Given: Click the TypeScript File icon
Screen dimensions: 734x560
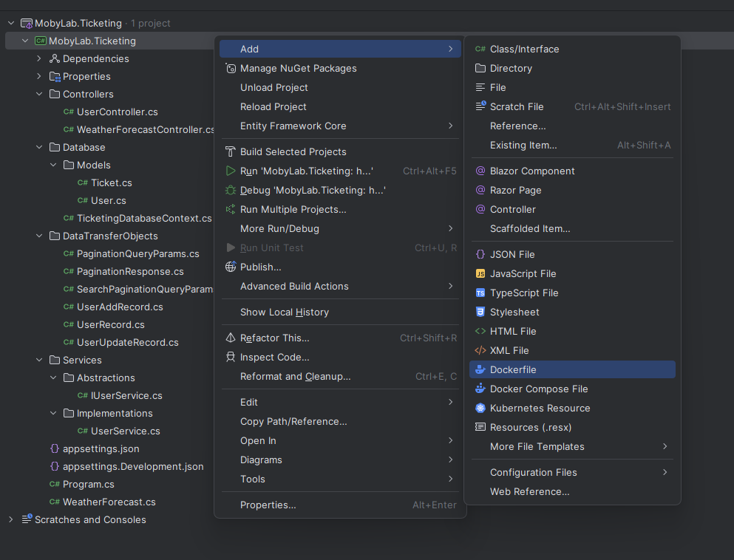Looking at the screenshot, I should pos(480,293).
